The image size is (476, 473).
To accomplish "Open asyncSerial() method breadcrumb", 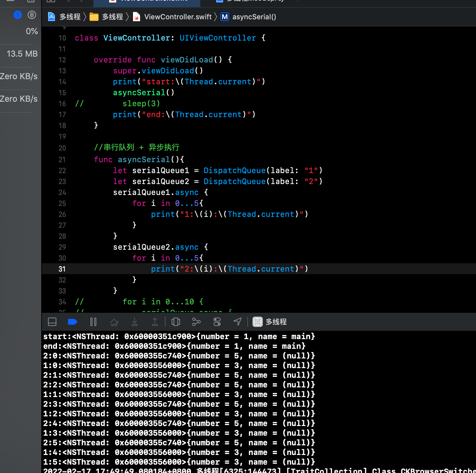I will [x=248, y=17].
